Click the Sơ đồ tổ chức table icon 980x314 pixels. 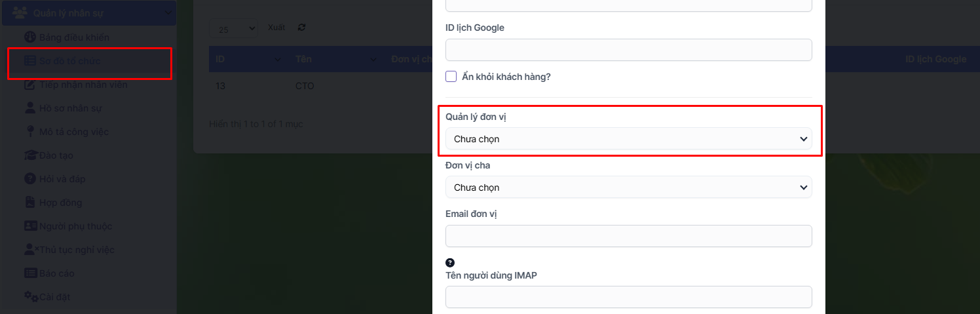pyautogui.click(x=30, y=61)
